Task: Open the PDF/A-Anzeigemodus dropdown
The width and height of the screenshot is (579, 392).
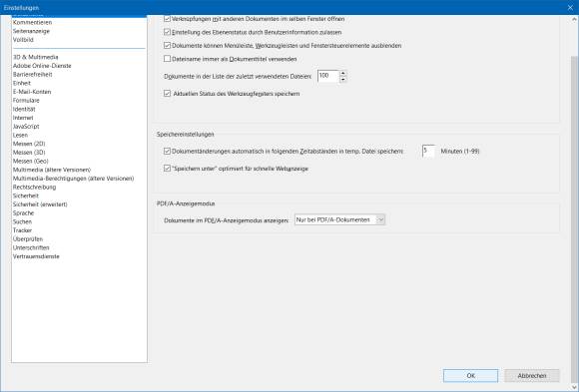Action: pyautogui.click(x=339, y=220)
